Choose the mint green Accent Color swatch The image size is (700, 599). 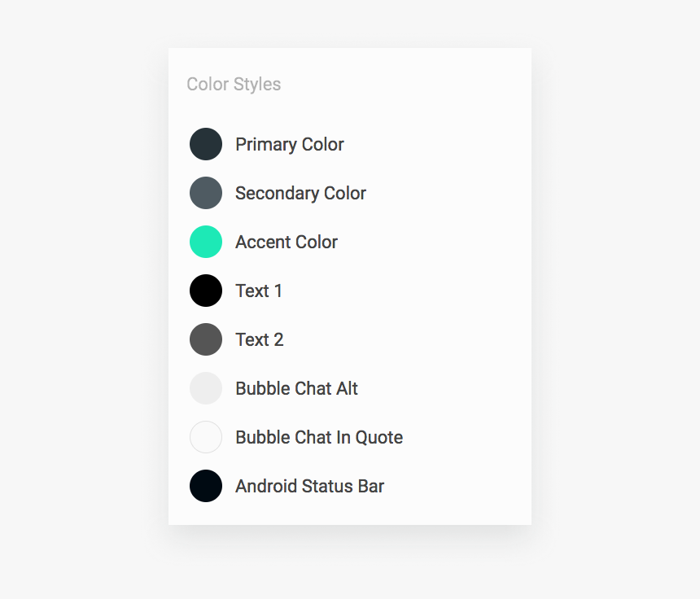[206, 242]
